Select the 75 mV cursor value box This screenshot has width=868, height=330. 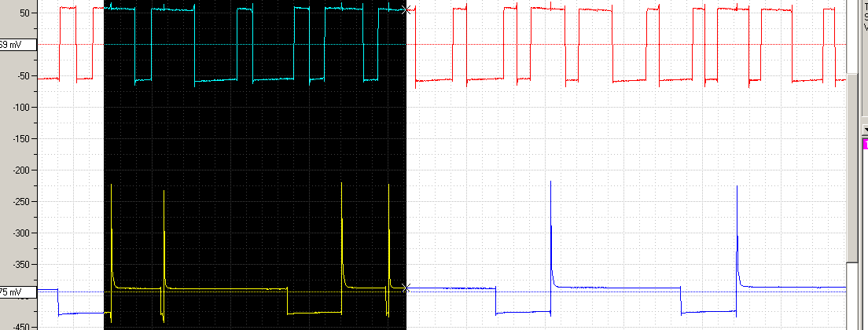18,291
